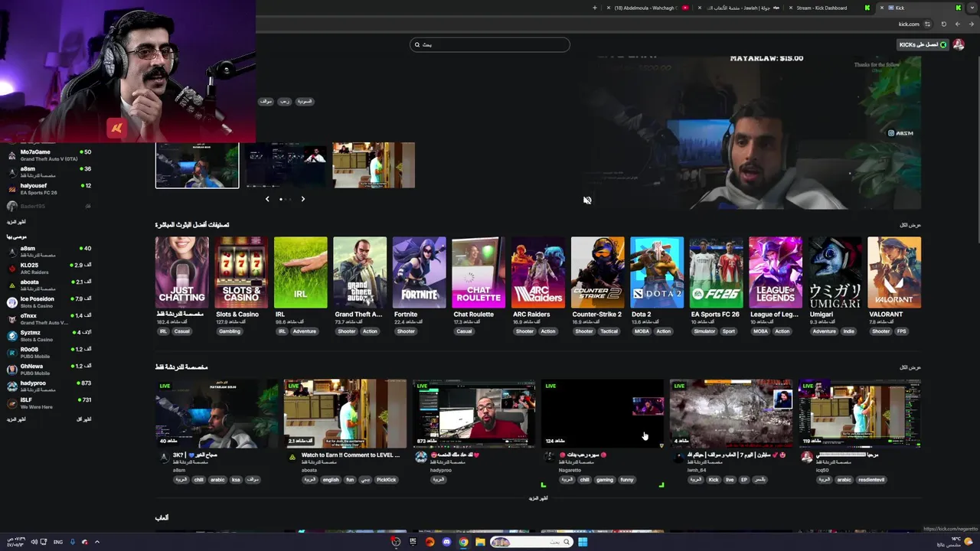Switch to the Jawlah browser tab
The width and height of the screenshot is (980, 551).
tap(740, 8)
